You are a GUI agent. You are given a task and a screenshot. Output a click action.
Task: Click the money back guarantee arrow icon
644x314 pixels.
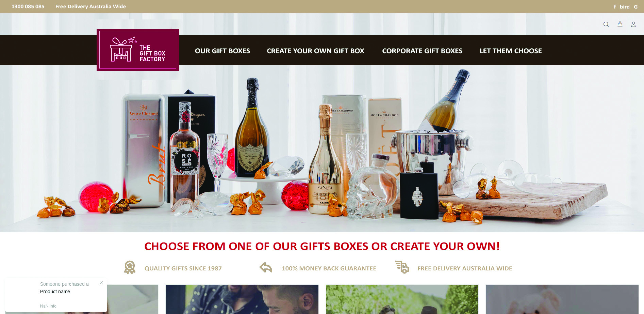tap(266, 268)
